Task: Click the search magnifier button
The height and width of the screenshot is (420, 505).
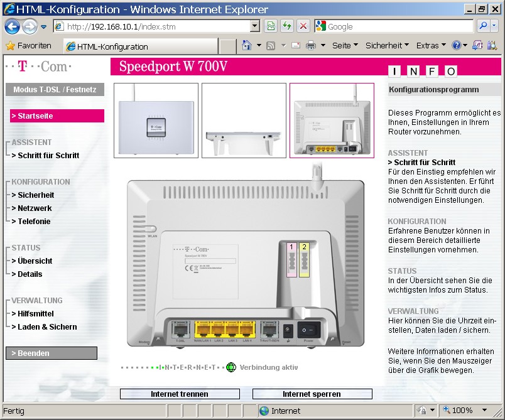Action: [483, 26]
